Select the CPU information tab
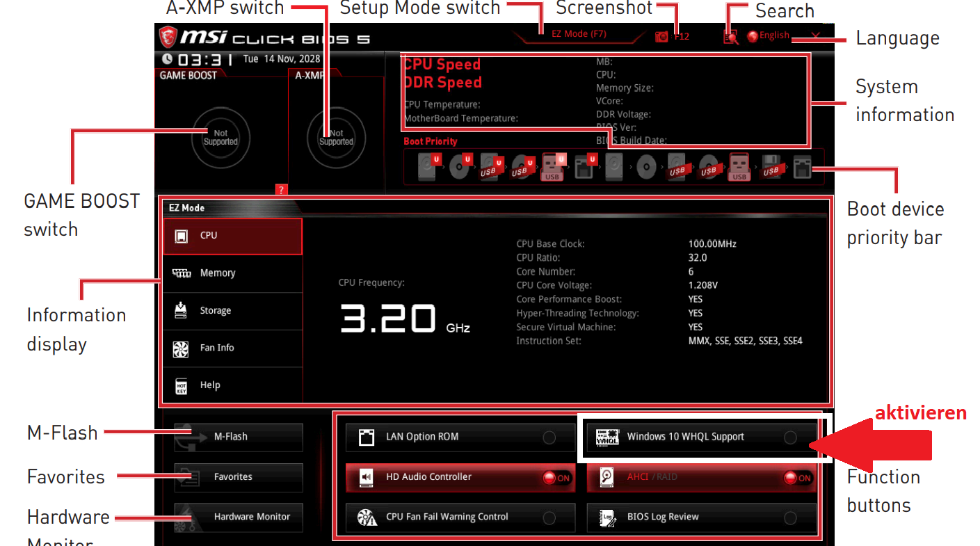 tap(233, 236)
